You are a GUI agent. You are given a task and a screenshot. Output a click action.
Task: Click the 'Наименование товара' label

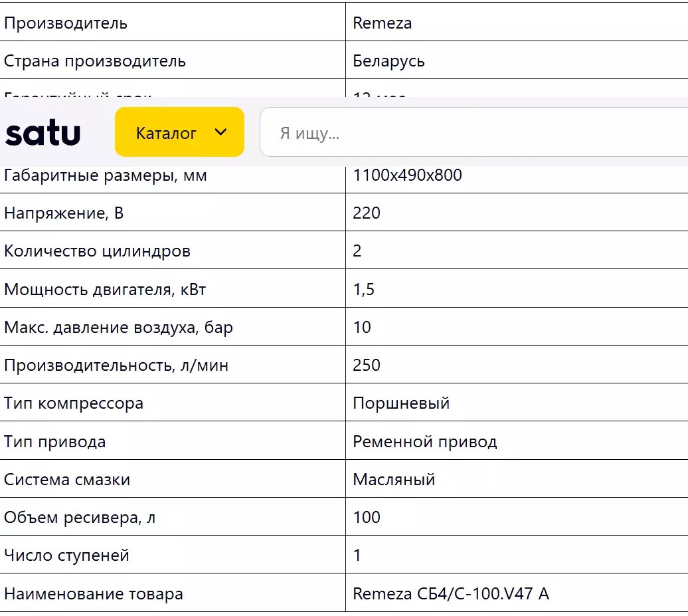pyautogui.click(x=94, y=593)
